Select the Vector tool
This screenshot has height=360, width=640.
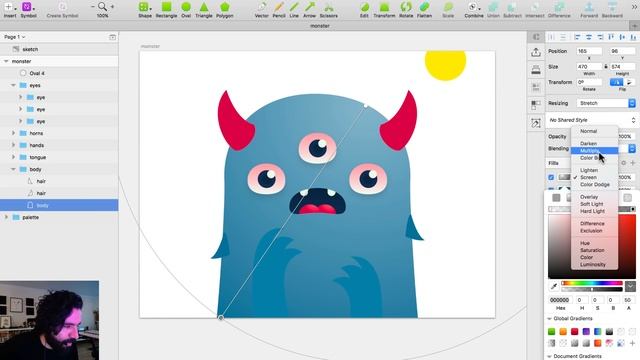pos(262,10)
